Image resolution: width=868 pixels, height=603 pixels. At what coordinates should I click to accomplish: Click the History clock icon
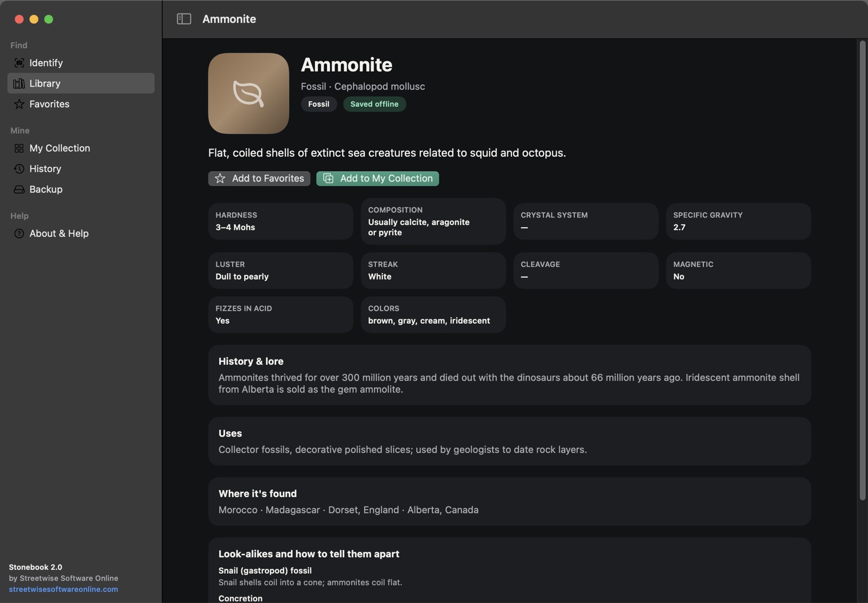[19, 169]
